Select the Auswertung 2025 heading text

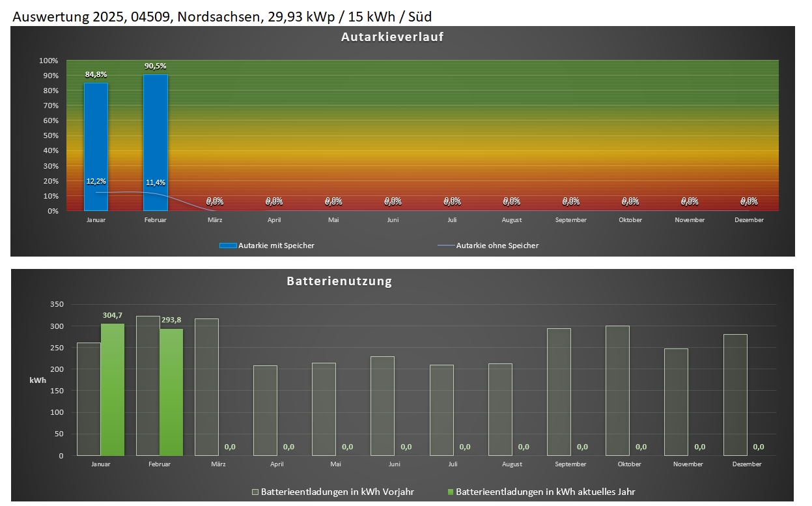click(x=221, y=16)
